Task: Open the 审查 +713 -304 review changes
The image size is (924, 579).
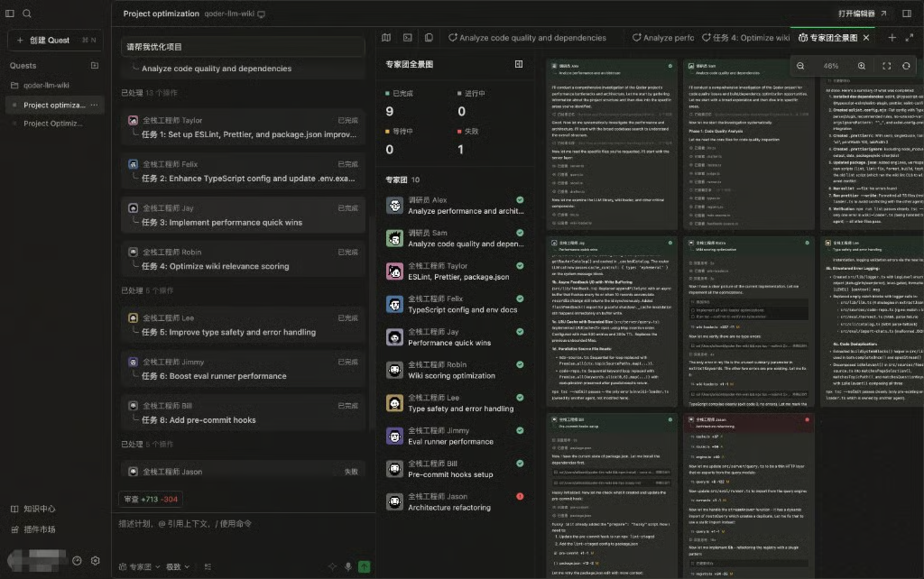Action: 151,499
